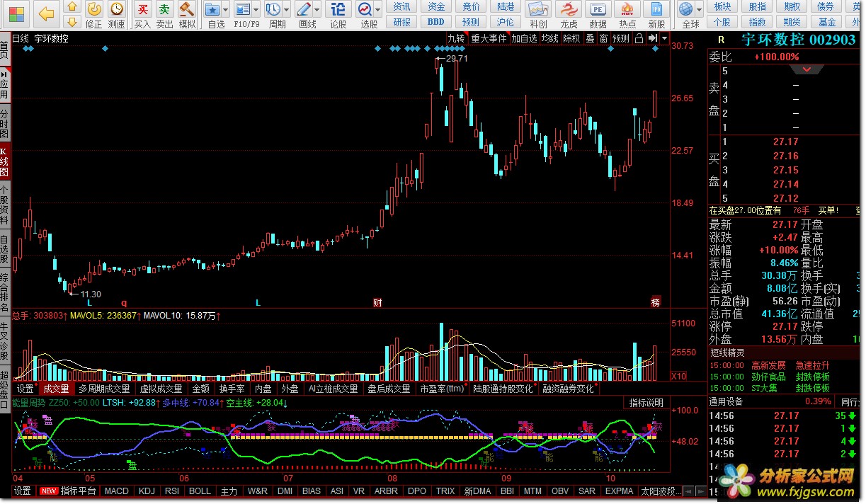
Task: Open the 数据 PE icon
Action: coord(598,9)
